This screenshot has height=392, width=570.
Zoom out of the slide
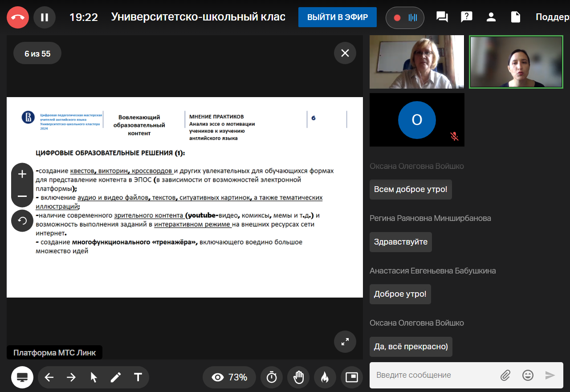pos(22,196)
